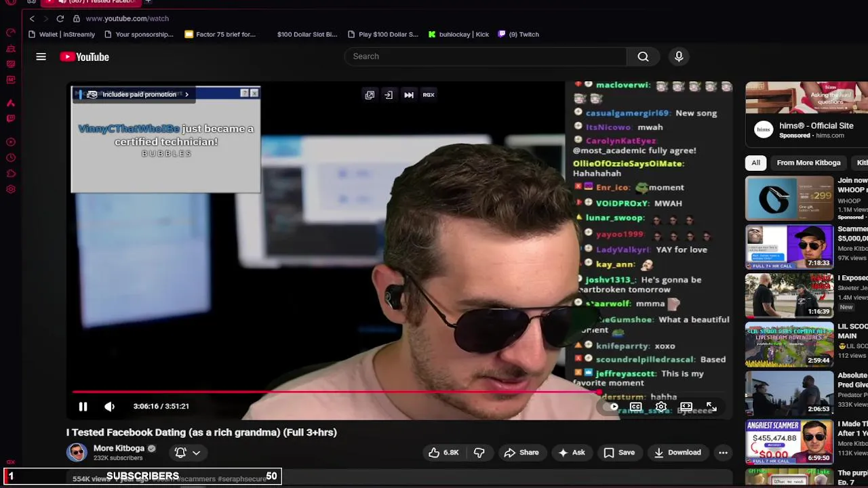Open the Play $100 Dollar S... bookmark
The height and width of the screenshot is (488, 868).
point(382,35)
